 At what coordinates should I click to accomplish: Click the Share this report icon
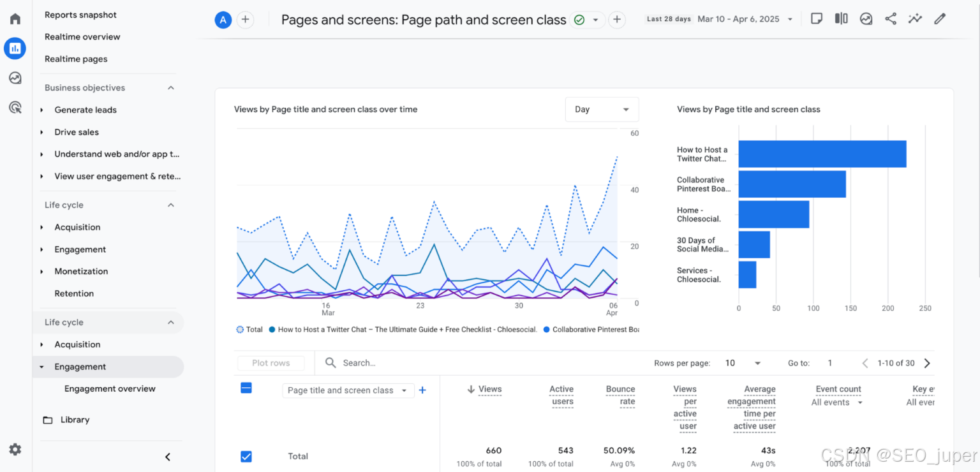coord(891,19)
